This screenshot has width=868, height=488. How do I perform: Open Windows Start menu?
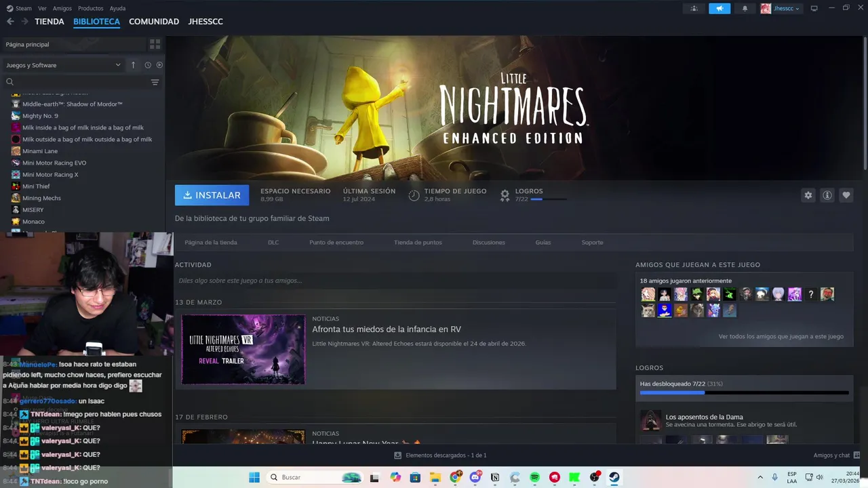[x=254, y=477]
